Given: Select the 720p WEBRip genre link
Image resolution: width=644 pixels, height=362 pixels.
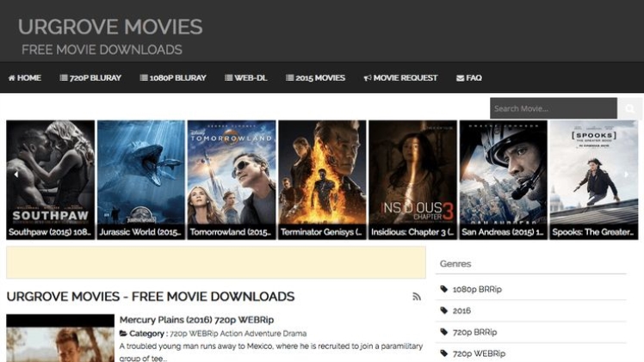Looking at the screenshot, I should (x=479, y=353).
